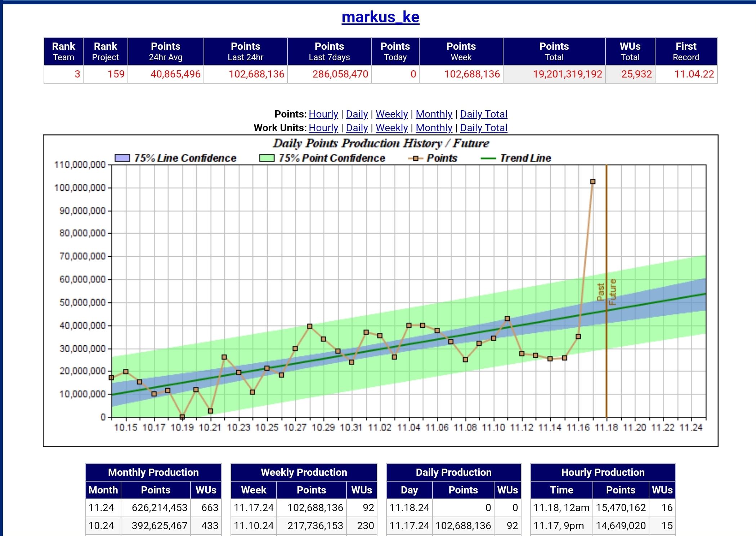Click the 11.17.24 Weekly Production row
756x536 pixels.
pyautogui.click(x=304, y=508)
